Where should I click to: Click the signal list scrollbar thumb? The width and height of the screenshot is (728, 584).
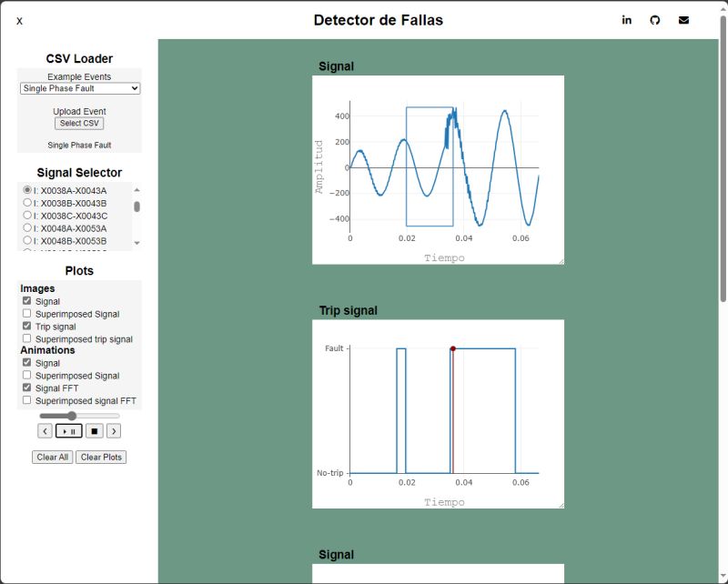[136, 206]
